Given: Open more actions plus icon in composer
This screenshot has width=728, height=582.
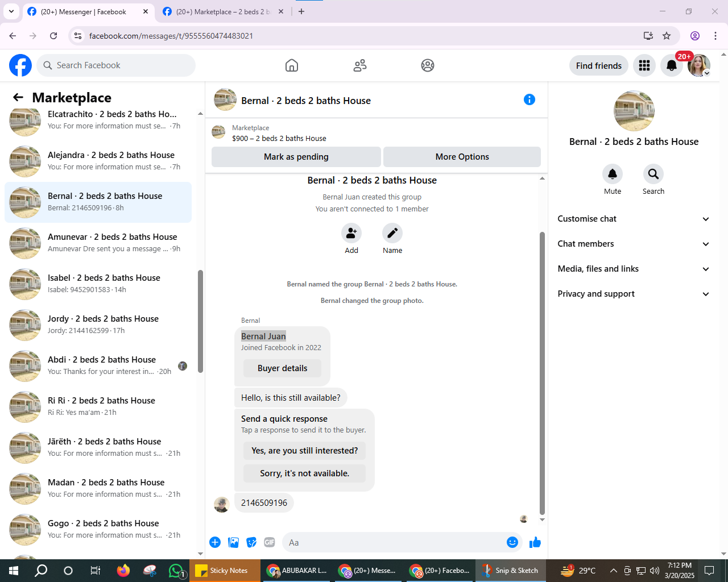Looking at the screenshot, I should coord(215,542).
